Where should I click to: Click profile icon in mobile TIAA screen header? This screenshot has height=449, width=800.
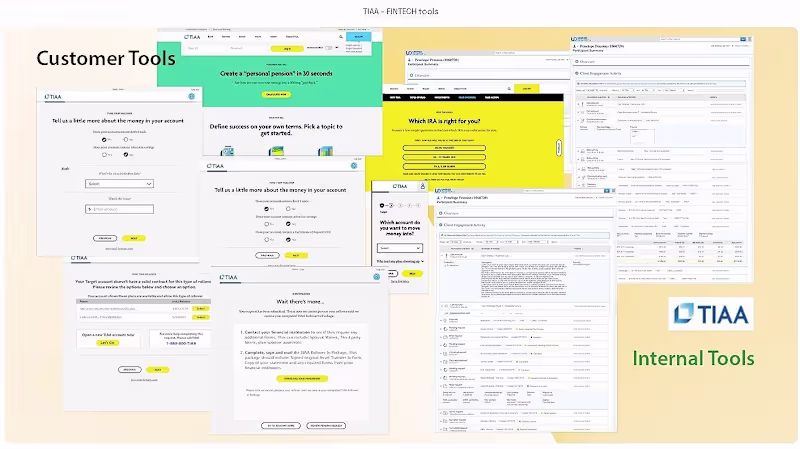[x=422, y=187]
